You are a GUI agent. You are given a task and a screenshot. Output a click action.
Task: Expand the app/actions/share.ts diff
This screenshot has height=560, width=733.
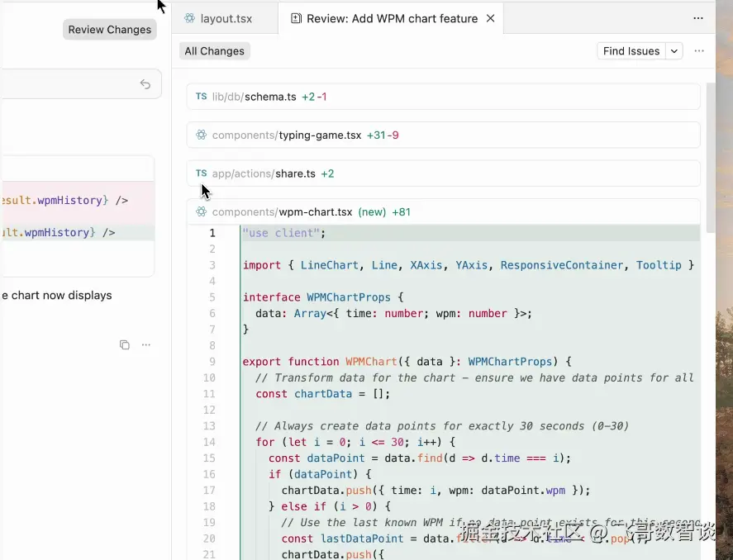point(443,173)
